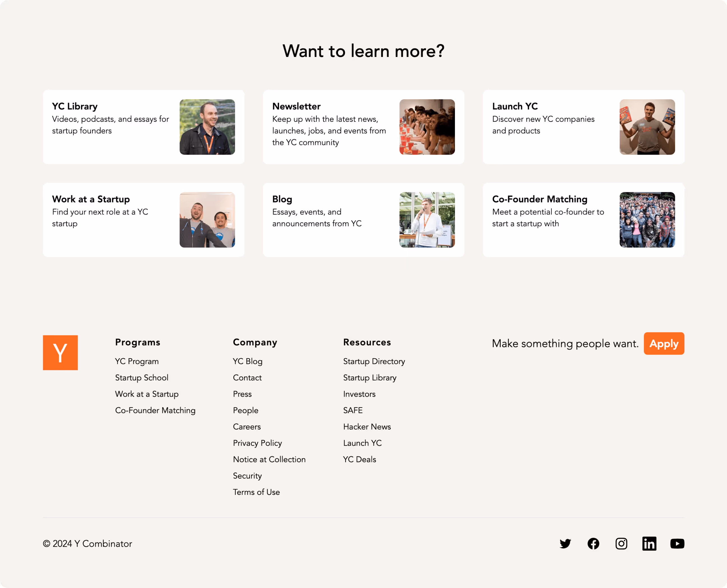
Task: Open the Launch YC card title
Action: coord(515,106)
